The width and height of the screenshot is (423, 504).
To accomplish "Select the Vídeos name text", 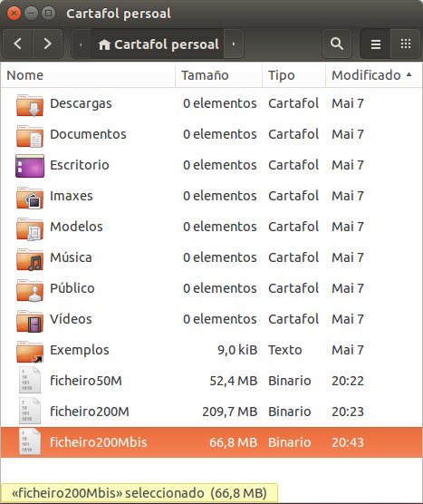I will click(x=71, y=319).
